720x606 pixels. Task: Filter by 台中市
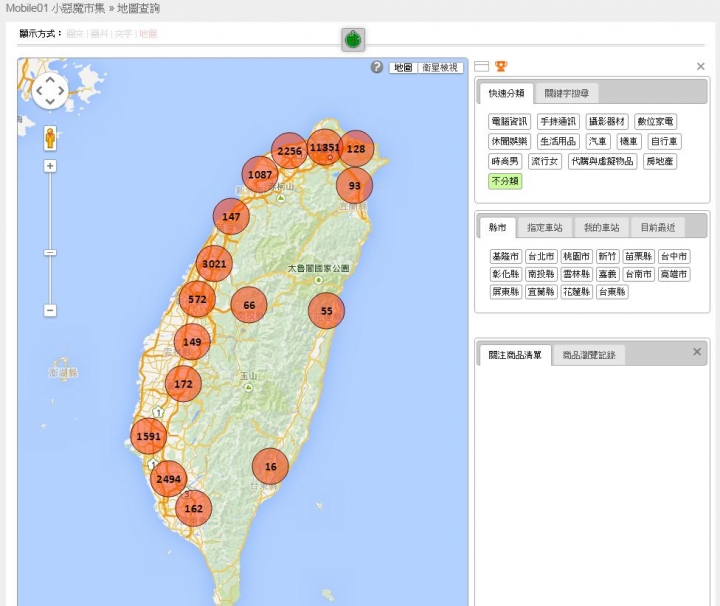pyautogui.click(x=674, y=256)
